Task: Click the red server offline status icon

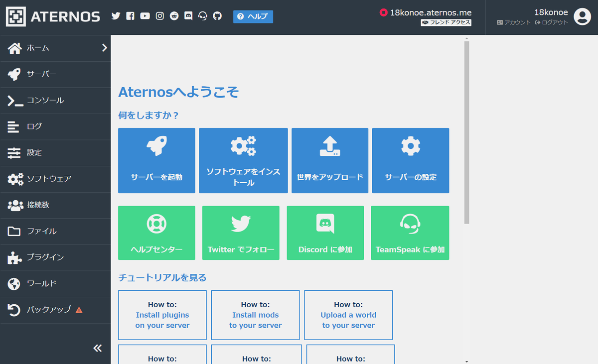Action: pyautogui.click(x=383, y=13)
